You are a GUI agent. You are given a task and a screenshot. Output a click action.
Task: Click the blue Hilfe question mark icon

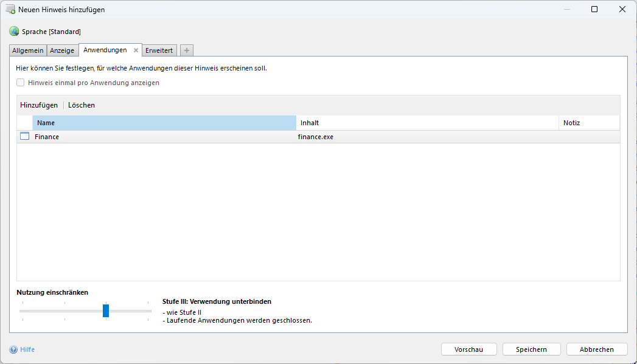tap(13, 349)
